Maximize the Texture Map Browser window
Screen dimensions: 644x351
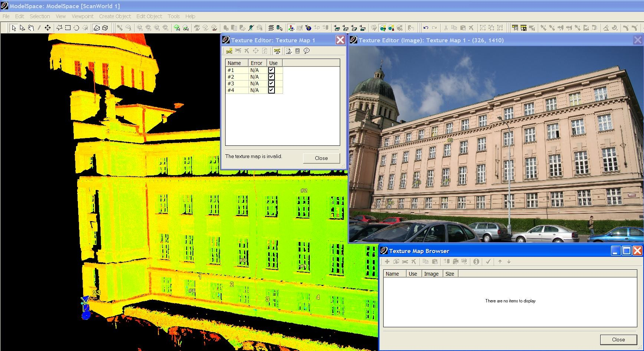[627, 251]
